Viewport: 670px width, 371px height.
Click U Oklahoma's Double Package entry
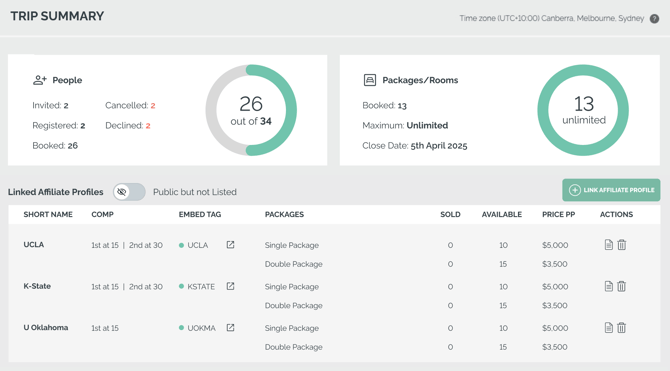tap(294, 347)
